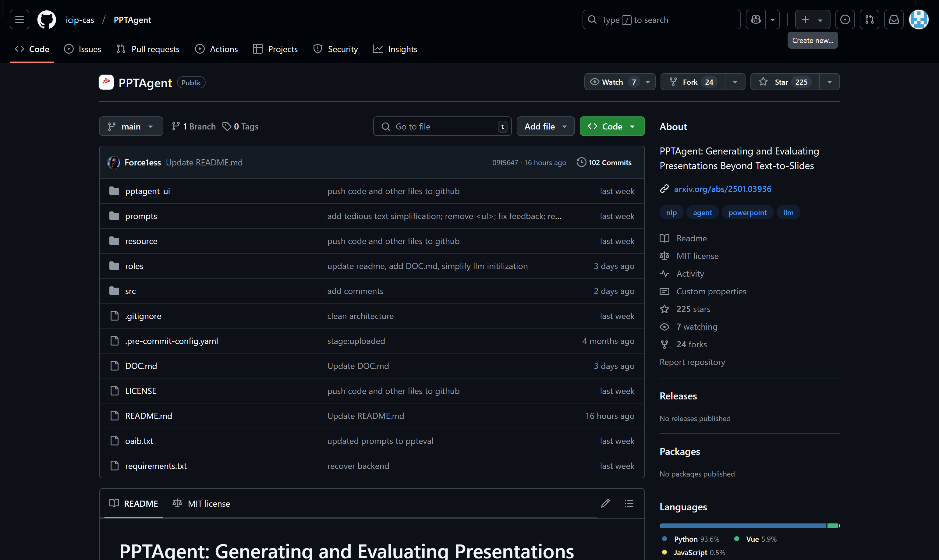Click the PPTAgent repository logo image
The image size is (939, 560).
[x=106, y=82]
